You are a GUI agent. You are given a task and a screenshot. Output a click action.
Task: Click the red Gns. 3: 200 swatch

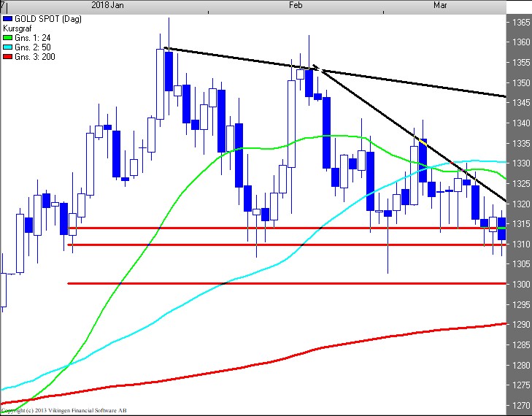click(7, 57)
